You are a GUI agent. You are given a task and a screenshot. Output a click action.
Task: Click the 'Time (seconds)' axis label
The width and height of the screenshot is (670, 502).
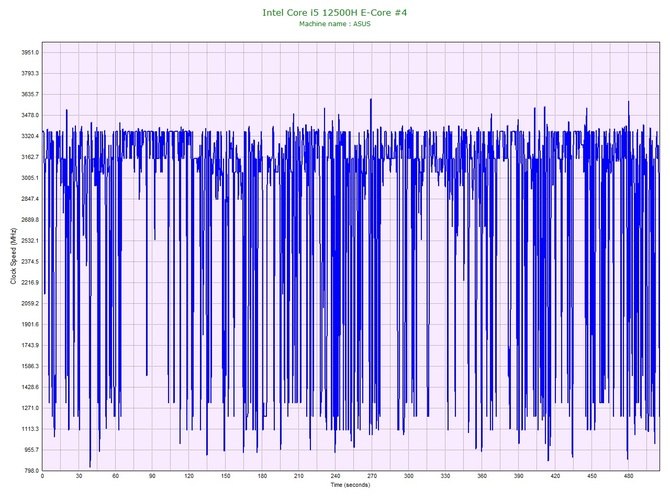(350, 485)
